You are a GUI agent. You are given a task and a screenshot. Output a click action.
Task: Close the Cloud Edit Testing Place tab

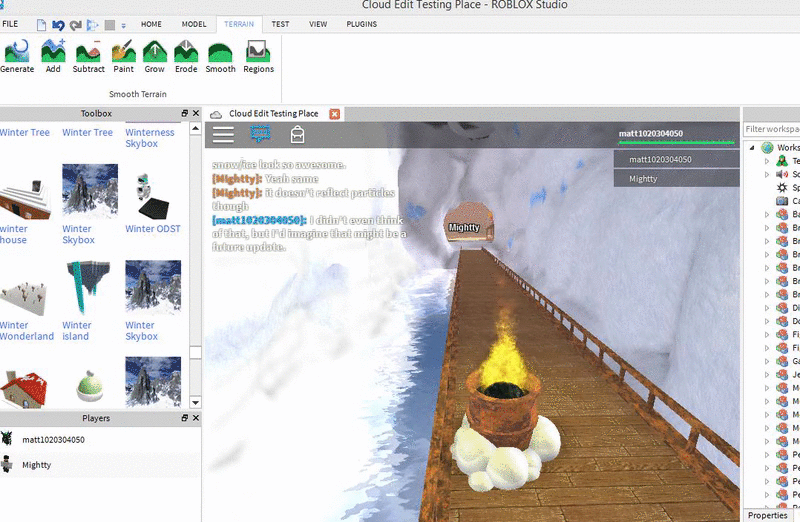(x=335, y=114)
